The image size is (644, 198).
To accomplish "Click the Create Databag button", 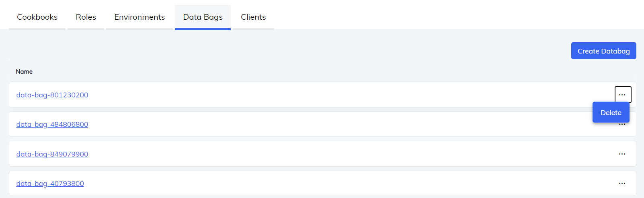I will pos(603,51).
